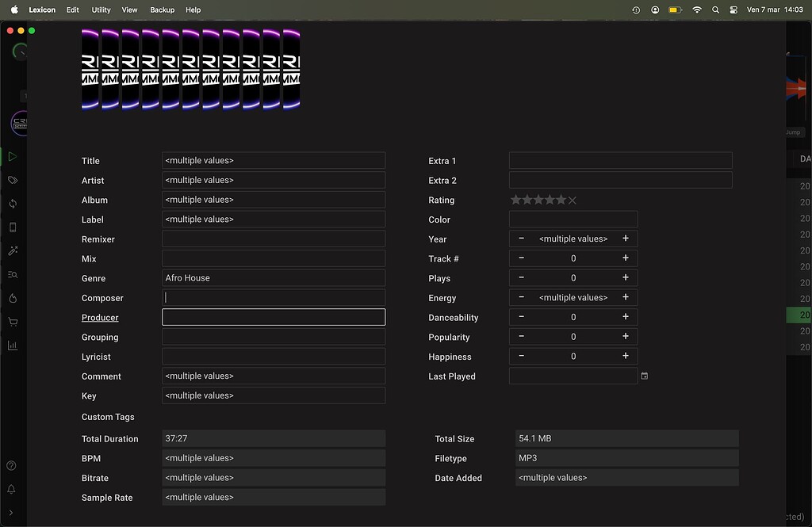Increase the Energy value with plus

(x=626, y=297)
